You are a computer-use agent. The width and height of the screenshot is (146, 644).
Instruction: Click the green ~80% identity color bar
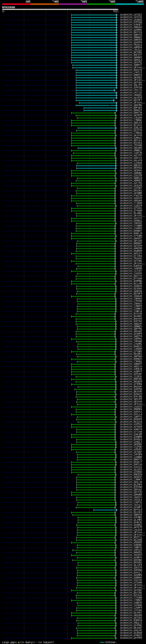(x=101, y=4)
